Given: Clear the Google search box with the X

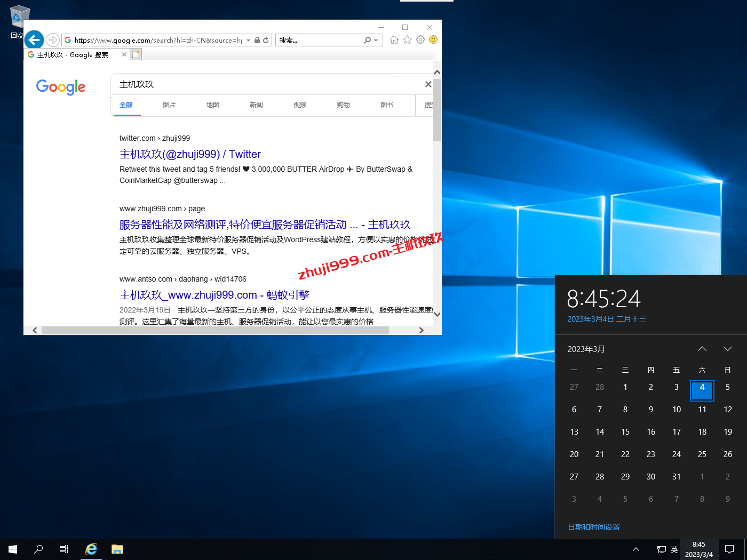Looking at the screenshot, I should (x=428, y=84).
